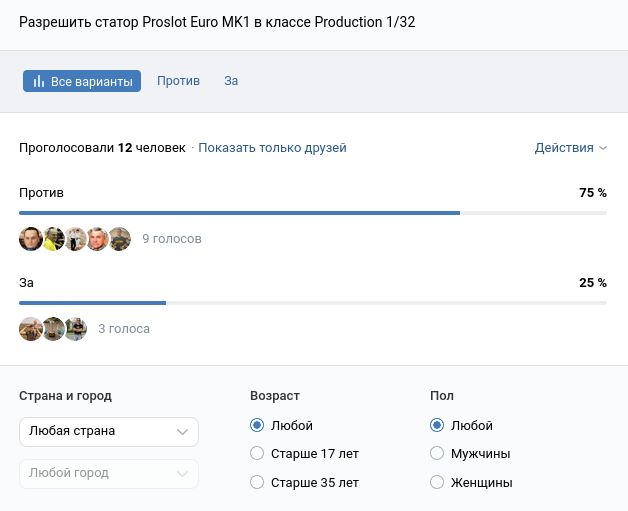Open the avatar immediately left of 3 голоса
628x511 pixels.
click(x=75, y=329)
